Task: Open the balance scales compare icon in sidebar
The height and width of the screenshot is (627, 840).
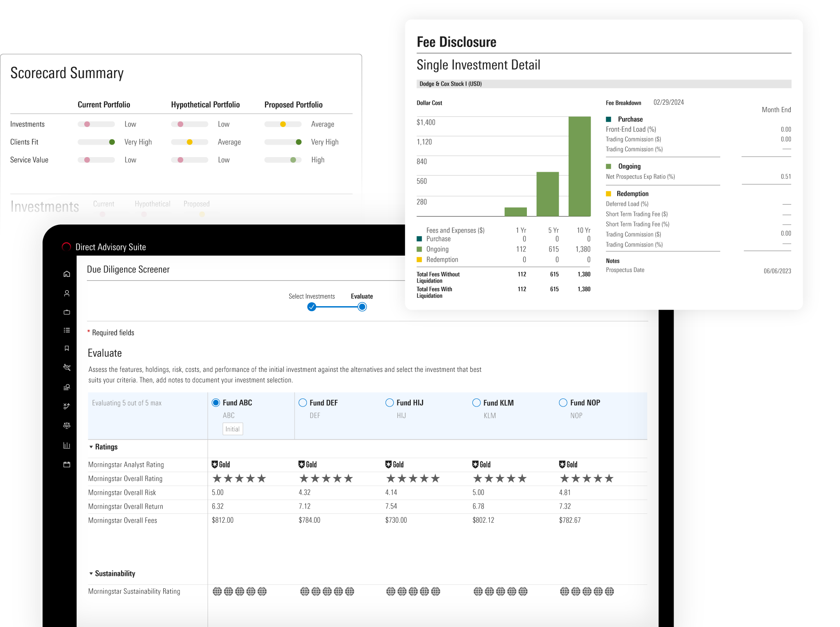Action: click(x=67, y=426)
